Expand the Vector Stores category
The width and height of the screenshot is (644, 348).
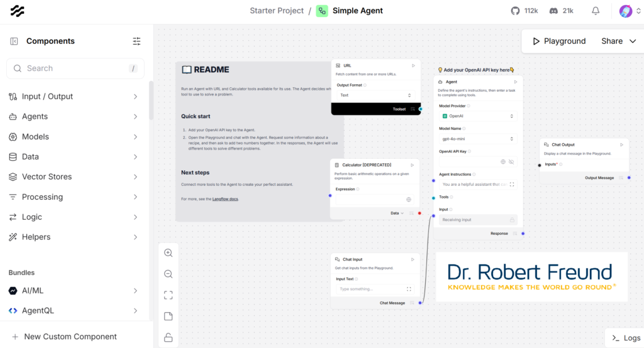click(135, 177)
